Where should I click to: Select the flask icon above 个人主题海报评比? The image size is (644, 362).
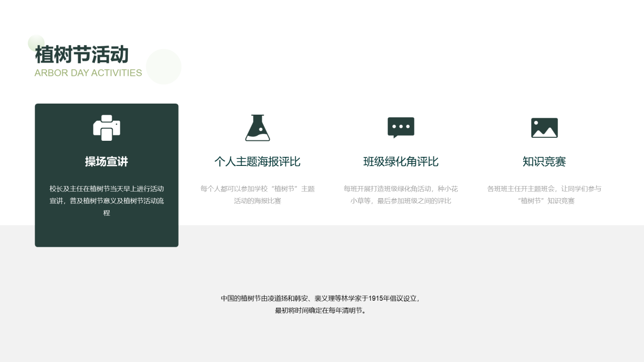[258, 128]
